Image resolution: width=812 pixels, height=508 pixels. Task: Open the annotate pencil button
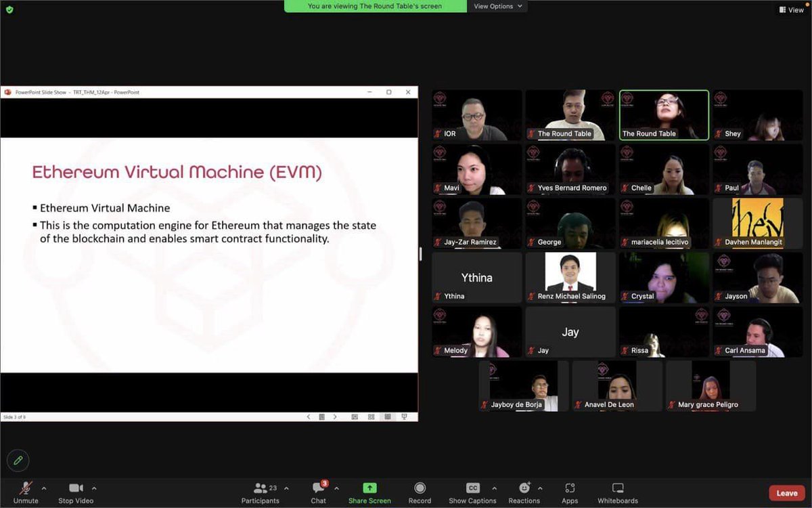pos(18,461)
